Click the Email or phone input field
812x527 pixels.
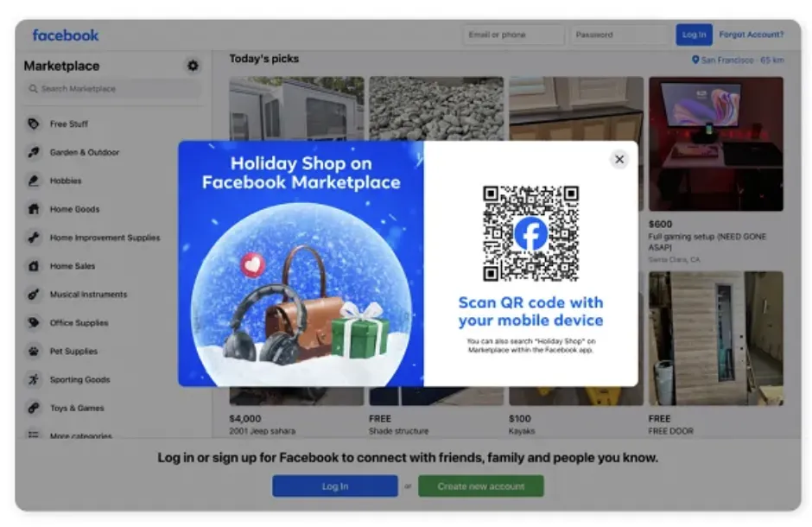513,35
